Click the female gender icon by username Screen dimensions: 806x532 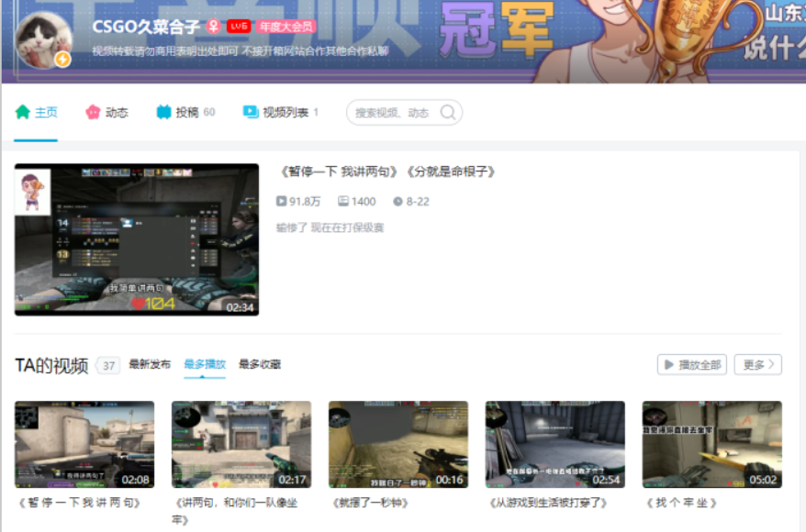(x=213, y=27)
